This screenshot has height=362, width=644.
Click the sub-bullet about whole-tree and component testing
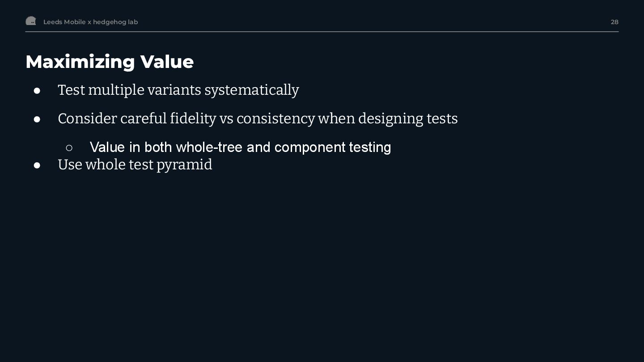click(240, 147)
